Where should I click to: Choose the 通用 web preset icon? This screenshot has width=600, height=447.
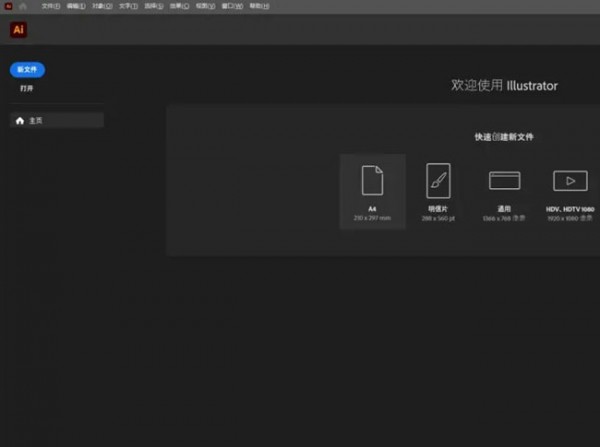(x=504, y=180)
